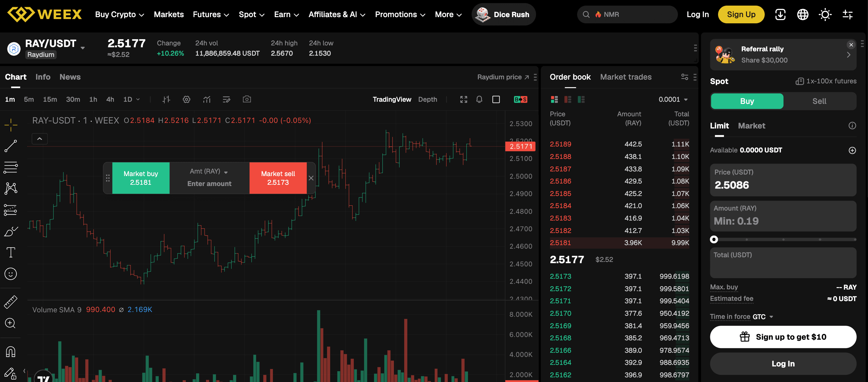Take a chart snapshot with camera icon
Screen dimensions: 868x382
pos(247,99)
